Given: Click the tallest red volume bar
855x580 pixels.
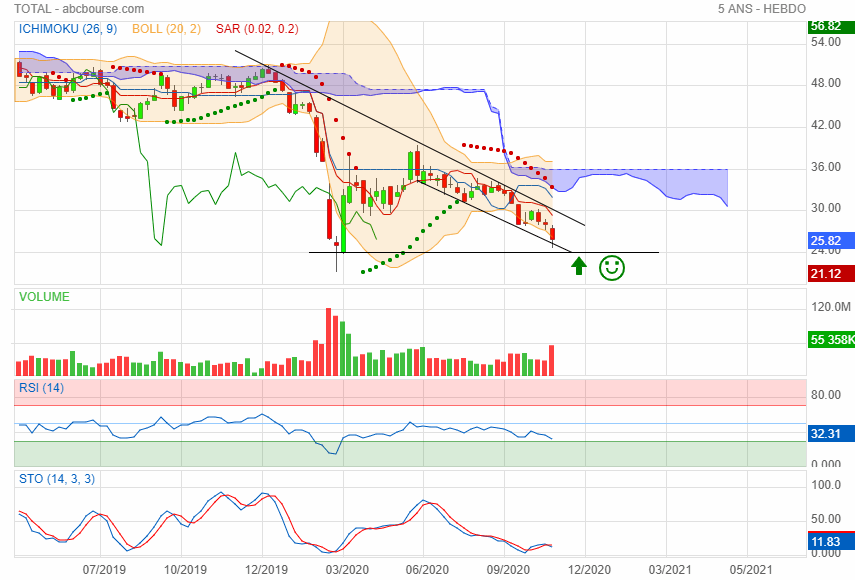Looking at the screenshot, I should pyautogui.click(x=329, y=342).
